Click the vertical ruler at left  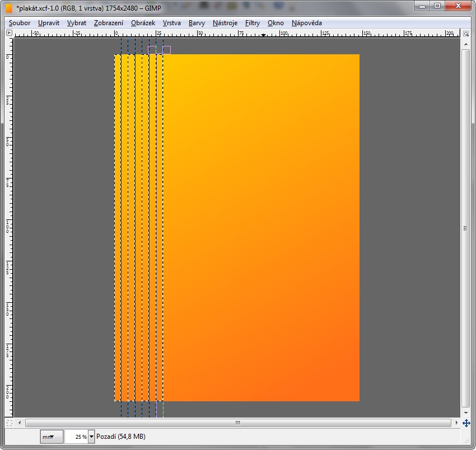pyautogui.click(x=10, y=227)
